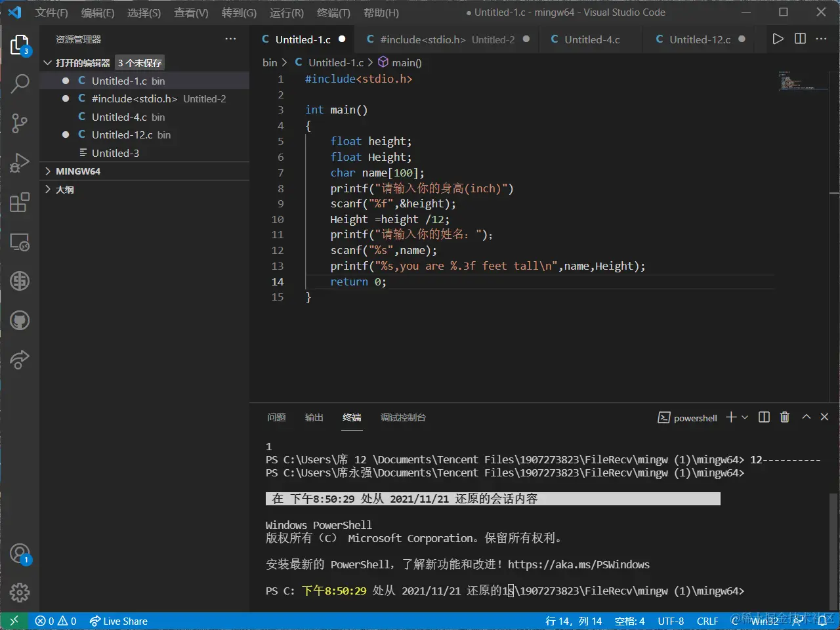
Task: Expand the Outline (大纲) section
Action: tap(144, 190)
